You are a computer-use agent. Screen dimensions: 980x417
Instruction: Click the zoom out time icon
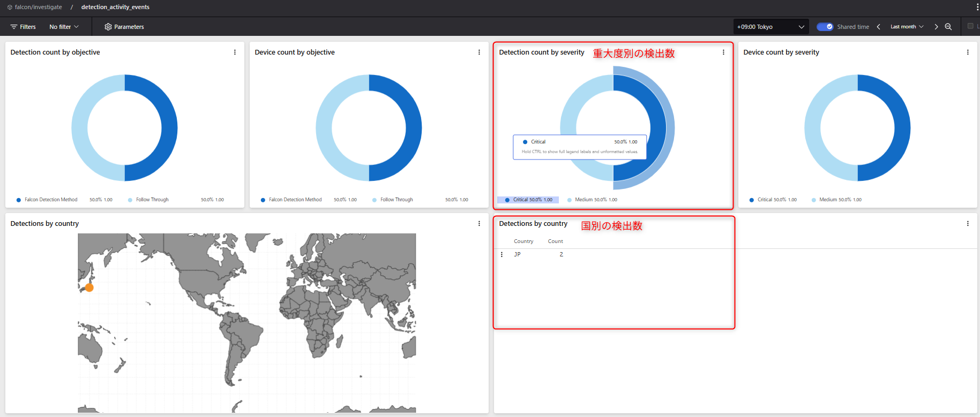tap(948, 27)
